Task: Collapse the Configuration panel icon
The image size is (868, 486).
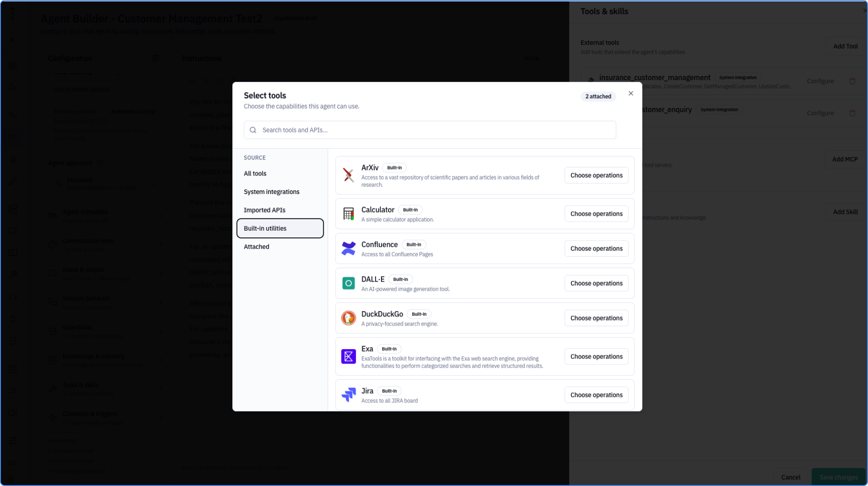Action: pyautogui.click(x=156, y=58)
